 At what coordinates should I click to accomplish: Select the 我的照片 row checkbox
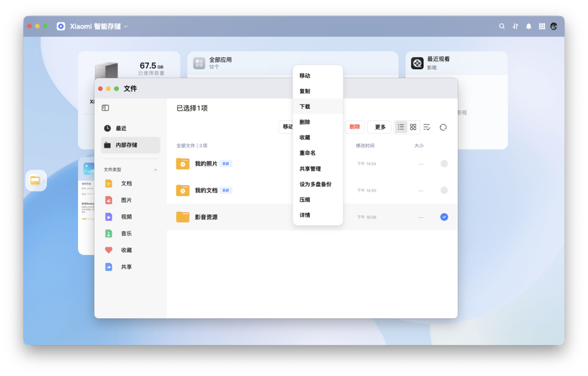pyautogui.click(x=444, y=164)
